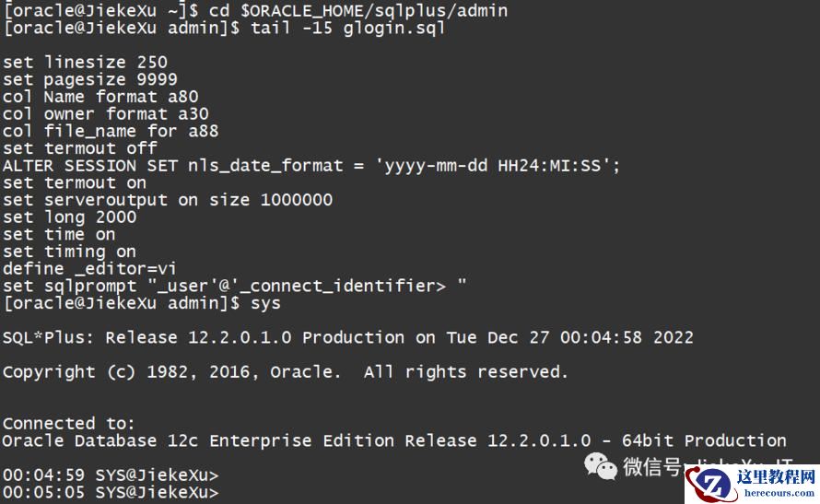Click the 这里教程网 watermark title

point(777,476)
